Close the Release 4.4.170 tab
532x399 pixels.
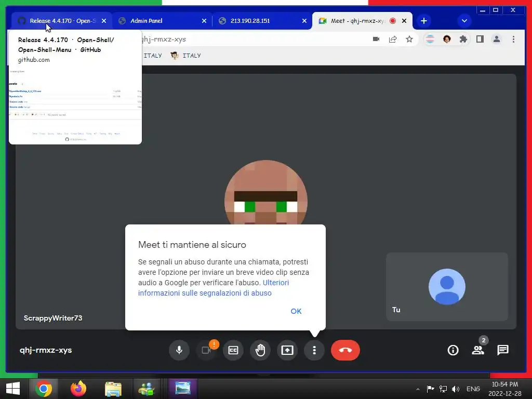[104, 21]
